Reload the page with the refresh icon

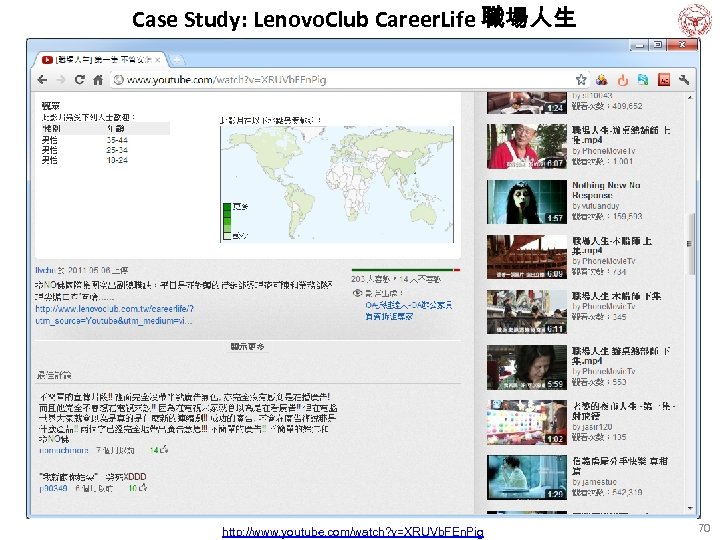tap(79, 80)
